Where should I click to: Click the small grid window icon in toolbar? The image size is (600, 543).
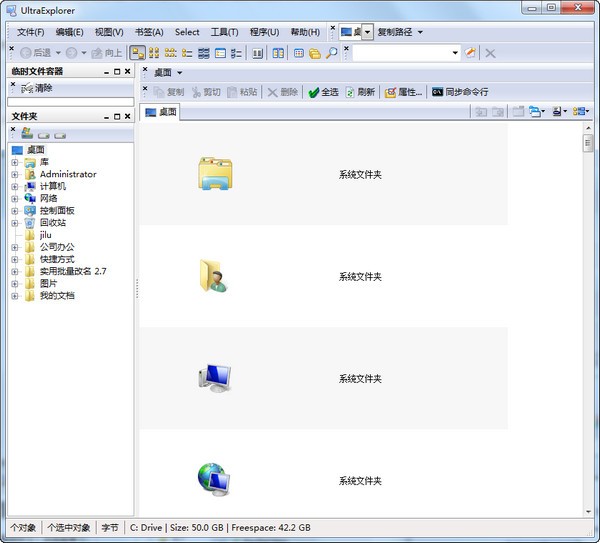[x=298, y=53]
